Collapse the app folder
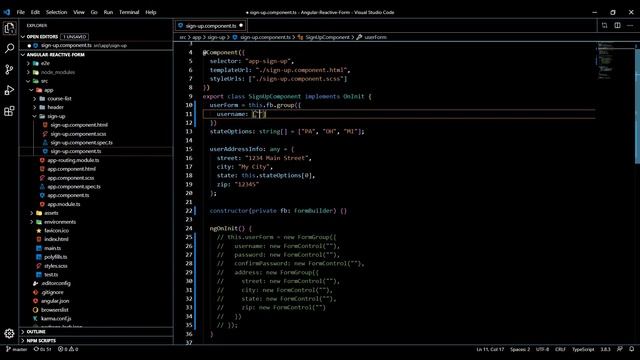Viewport: 640px width, 360px height. [x=32, y=90]
